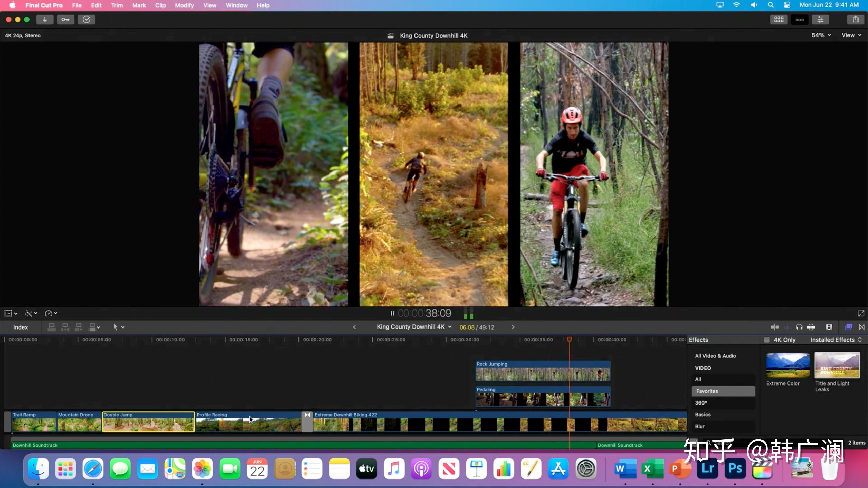Open Finder from the Dock
868x488 pixels.
(x=38, y=468)
